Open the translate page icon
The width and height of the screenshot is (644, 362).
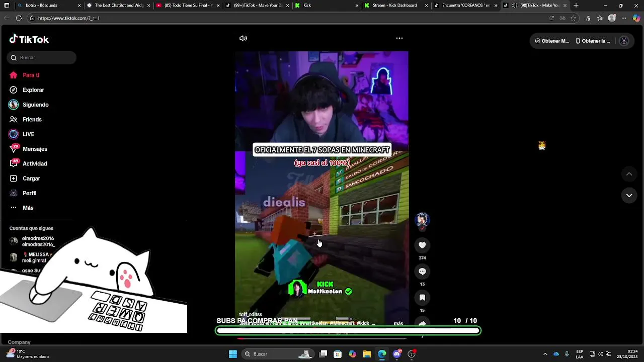(562, 18)
